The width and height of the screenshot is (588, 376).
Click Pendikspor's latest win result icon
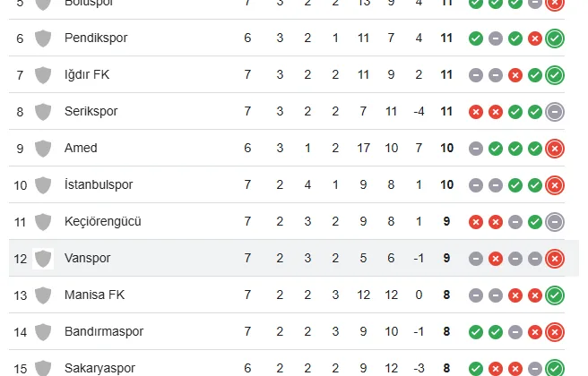[555, 38]
